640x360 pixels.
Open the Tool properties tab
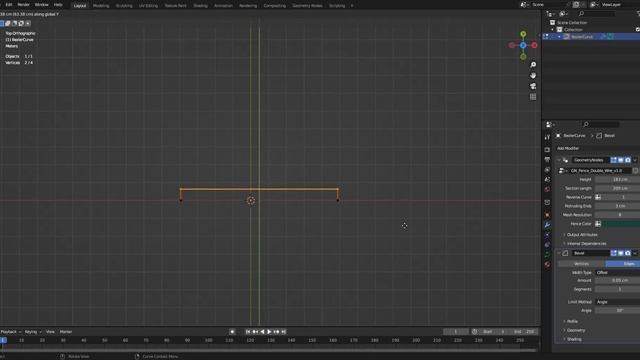click(547, 138)
